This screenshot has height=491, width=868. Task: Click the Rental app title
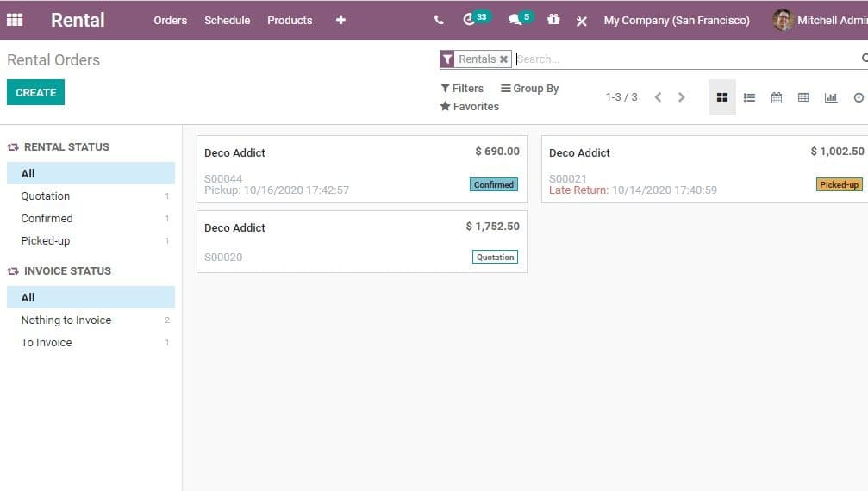point(78,20)
